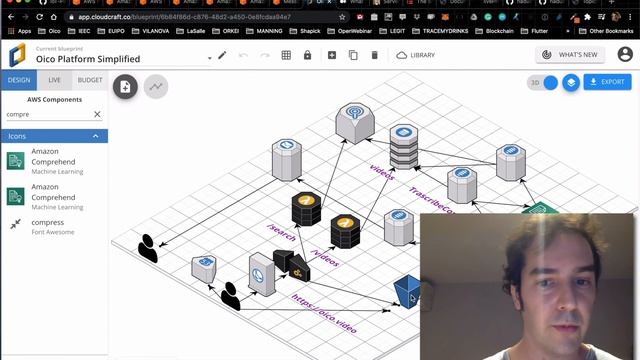Click the add-square plus icon in the toolbar
The height and width of the screenshot is (360, 640).
[332, 55]
